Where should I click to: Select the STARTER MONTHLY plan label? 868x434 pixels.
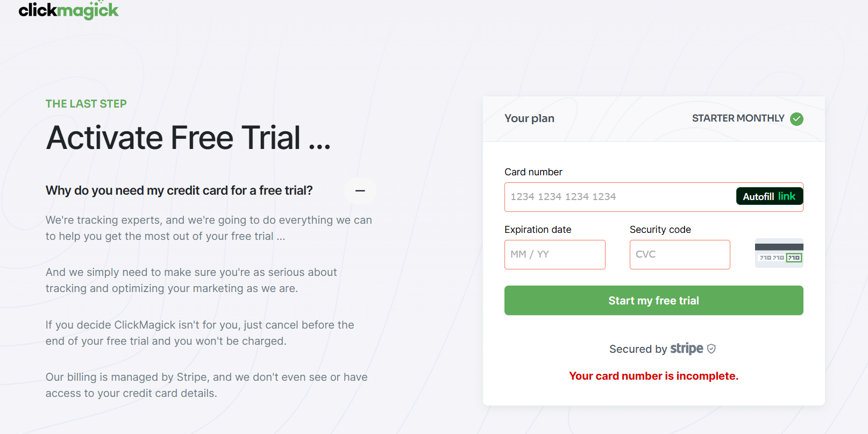pos(738,118)
